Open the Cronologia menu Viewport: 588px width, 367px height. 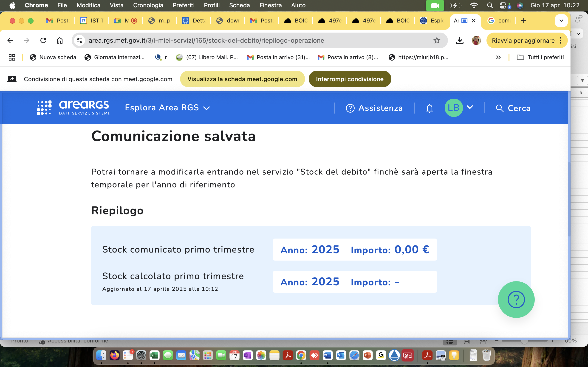(148, 5)
